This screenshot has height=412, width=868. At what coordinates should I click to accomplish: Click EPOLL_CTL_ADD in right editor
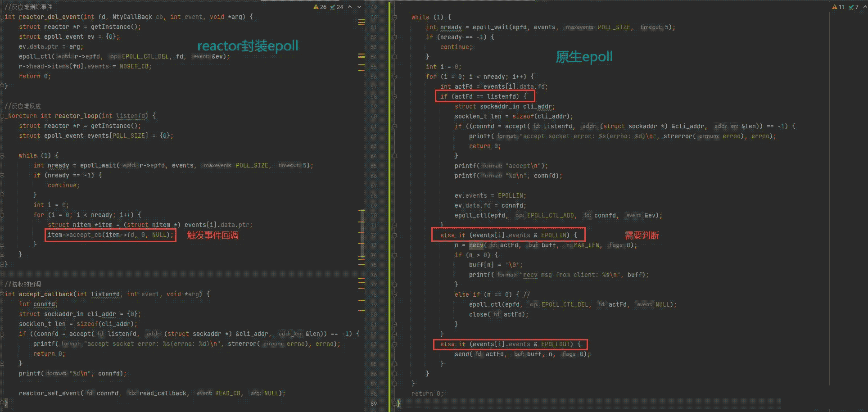(551, 215)
